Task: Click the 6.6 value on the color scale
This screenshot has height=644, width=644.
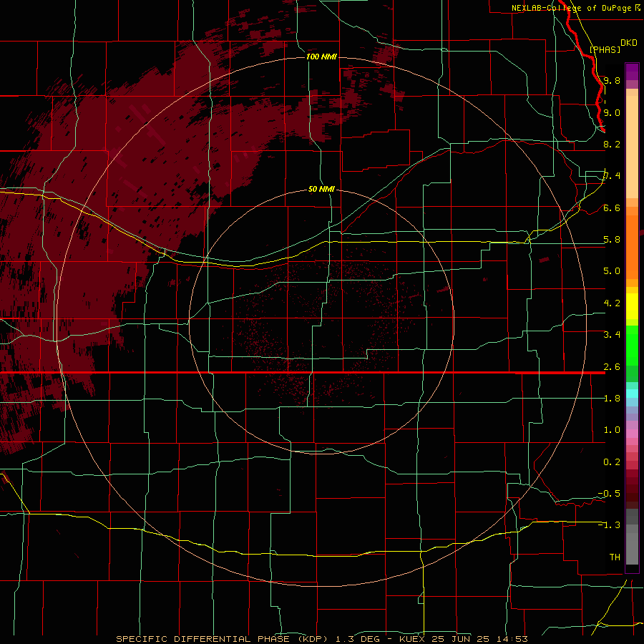Action: pyautogui.click(x=612, y=208)
